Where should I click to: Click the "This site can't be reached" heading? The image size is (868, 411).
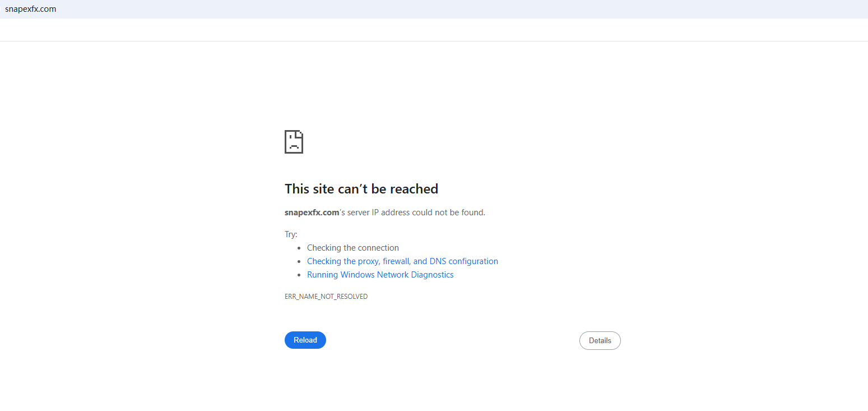tap(361, 189)
